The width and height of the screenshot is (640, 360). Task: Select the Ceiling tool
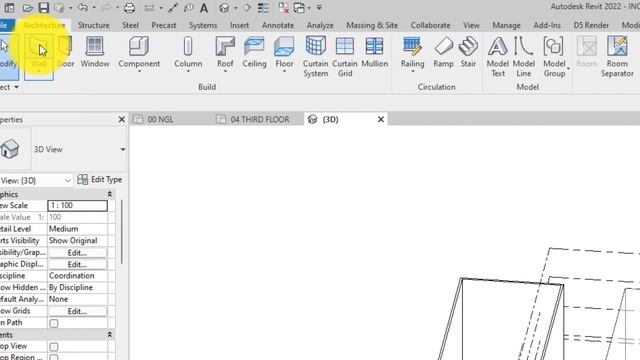[254, 52]
